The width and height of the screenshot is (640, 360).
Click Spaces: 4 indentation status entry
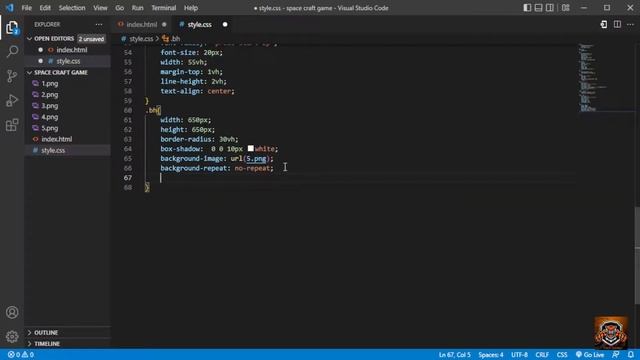(x=491, y=355)
